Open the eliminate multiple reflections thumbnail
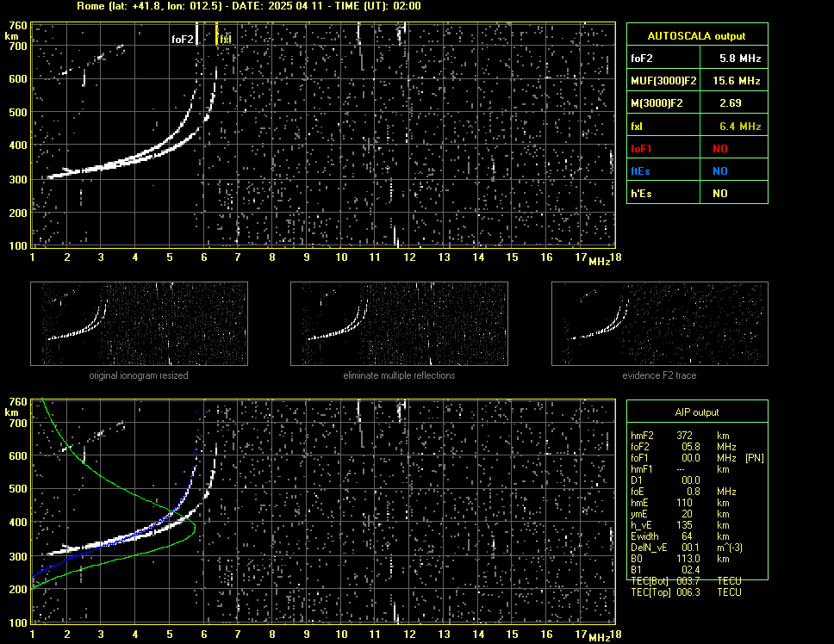Viewport: 834px width, 644px height. pos(399,324)
